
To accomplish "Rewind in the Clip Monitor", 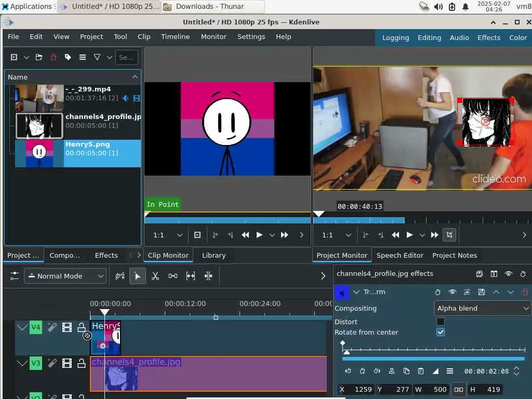I will point(245,235).
